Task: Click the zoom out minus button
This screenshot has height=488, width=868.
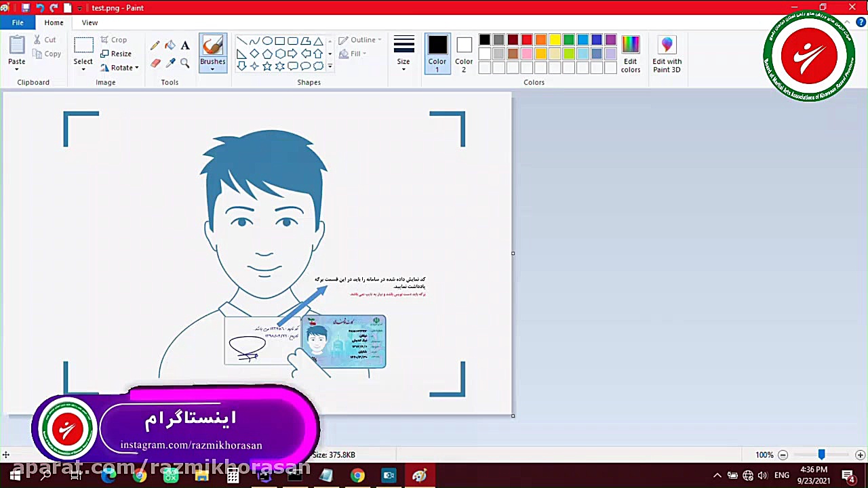Action: [783, 455]
